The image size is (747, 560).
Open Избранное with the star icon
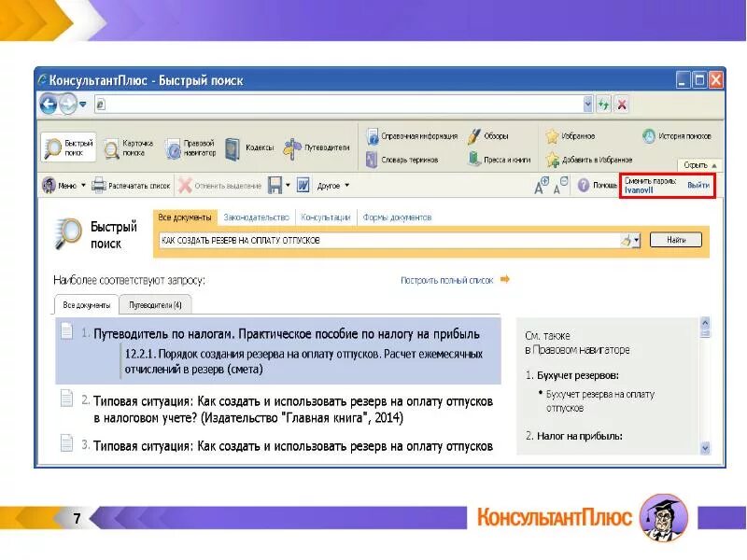pos(570,136)
